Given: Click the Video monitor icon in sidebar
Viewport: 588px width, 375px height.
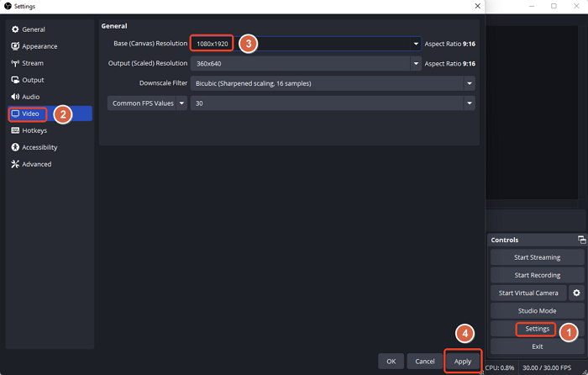Looking at the screenshot, I should tap(15, 114).
